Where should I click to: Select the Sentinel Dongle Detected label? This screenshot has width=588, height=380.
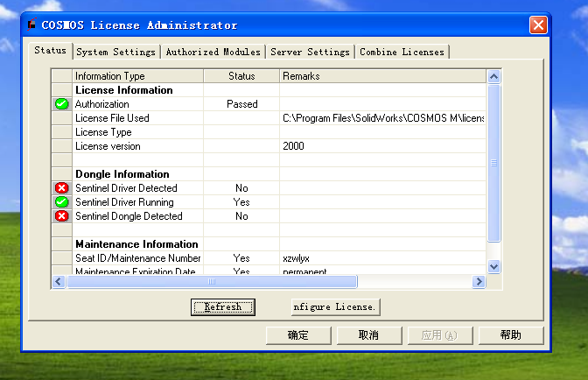click(129, 216)
